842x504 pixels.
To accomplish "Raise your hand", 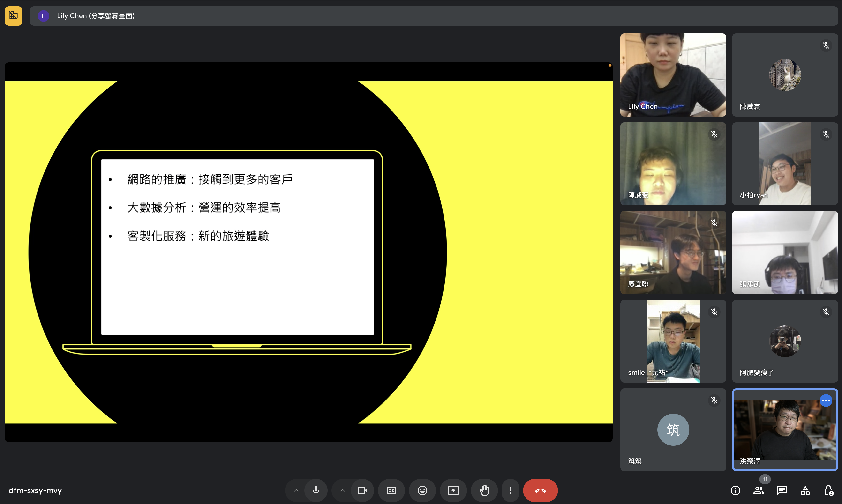I will [x=484, y=490].
